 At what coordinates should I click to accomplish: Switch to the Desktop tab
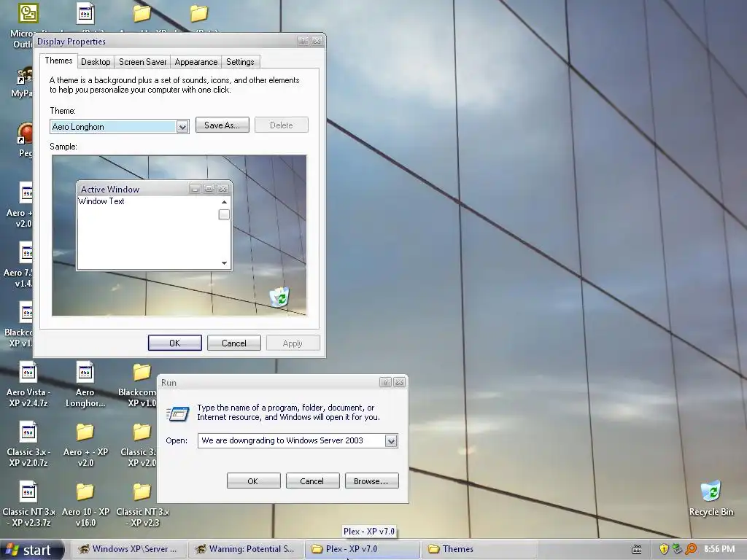pyautogui.click(x=96, y=62)
